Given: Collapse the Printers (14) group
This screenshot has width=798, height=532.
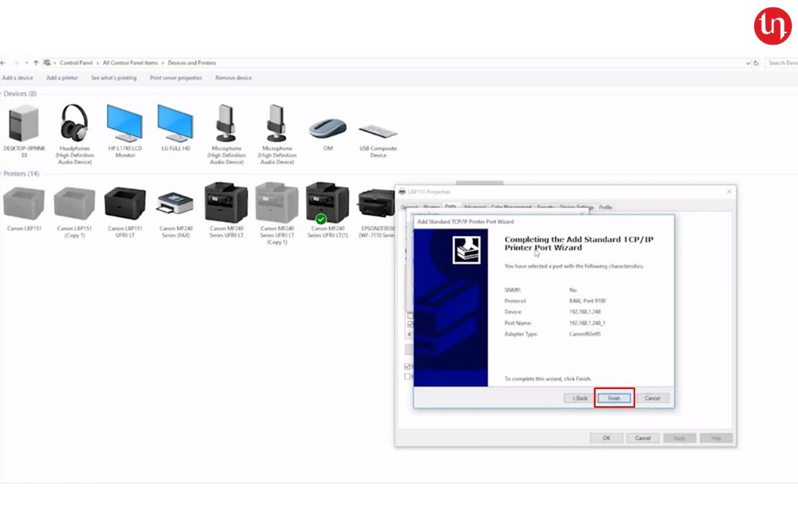Looking at the screenshot, I should coord(1,174).
